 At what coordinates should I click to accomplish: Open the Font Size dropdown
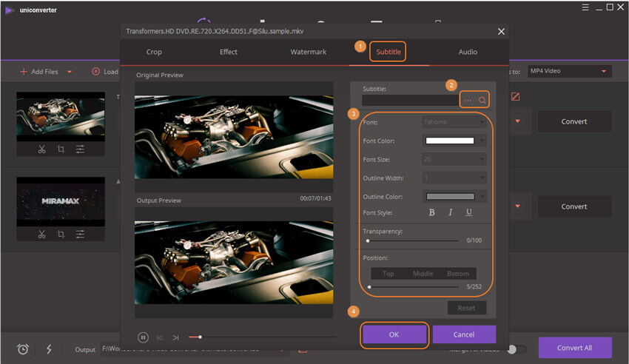(x=454, y=159)
